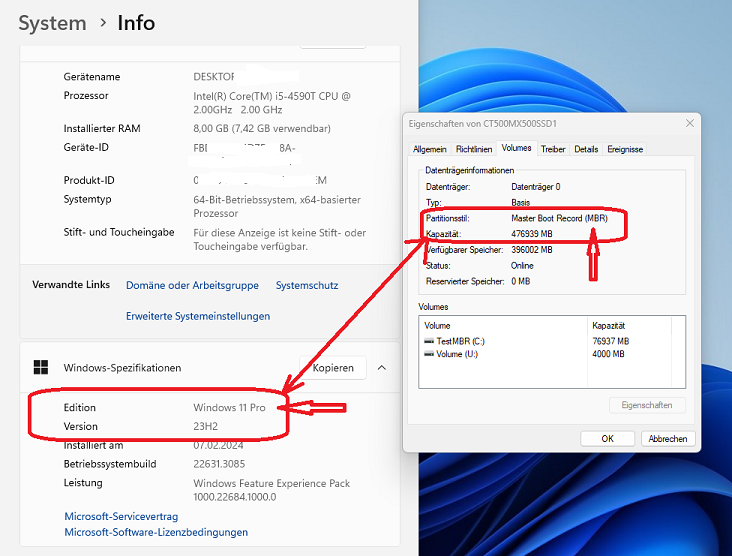Click the 4000 MB capacity cell
The image size is (732, 556).
click(608, 354)
